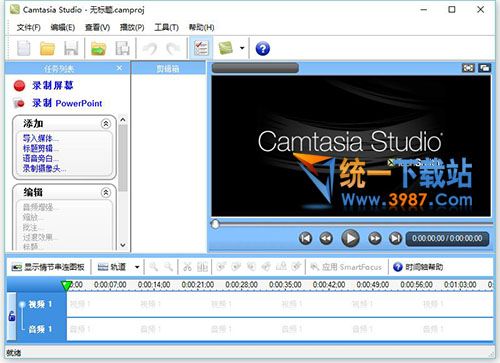Open the 工具(T) menu
This screenshot has width=500, height=363.
(x=166, y=27)
